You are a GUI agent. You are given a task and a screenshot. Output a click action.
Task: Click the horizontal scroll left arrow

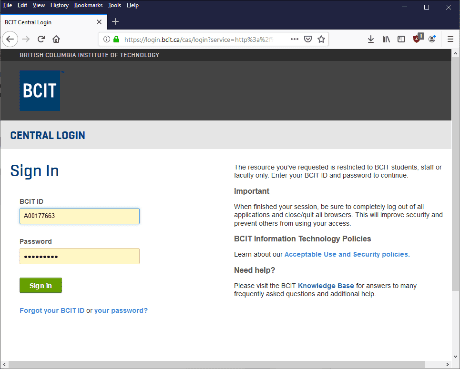[x=4, y=364]
